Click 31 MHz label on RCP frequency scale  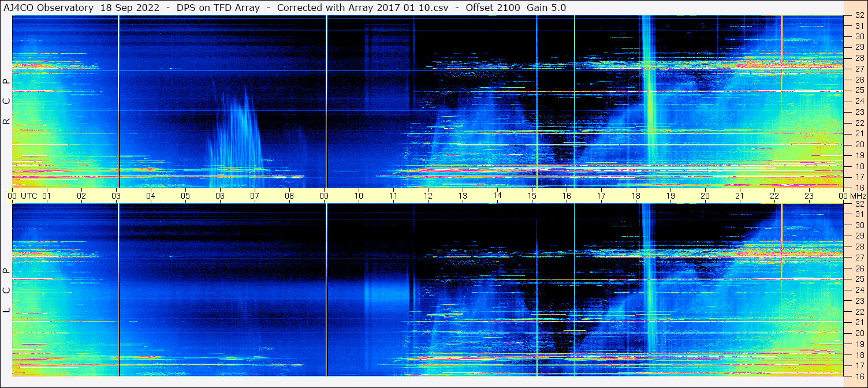pyautogui.click(x=859, y=26)
